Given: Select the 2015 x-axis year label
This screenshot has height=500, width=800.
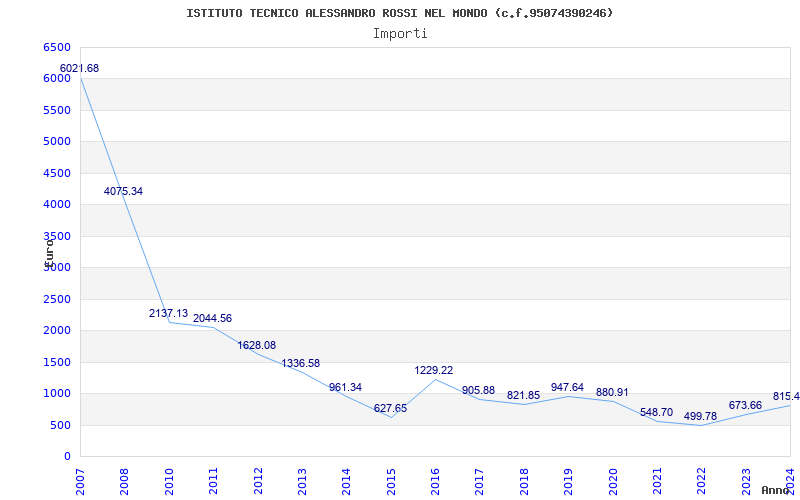Looking at the screenshot, I should pos(391,481).
